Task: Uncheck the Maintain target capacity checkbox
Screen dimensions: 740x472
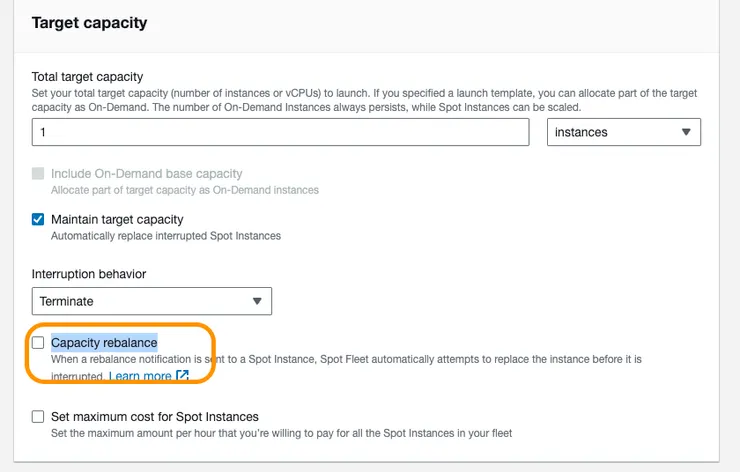Action: [x=38, y=220]
